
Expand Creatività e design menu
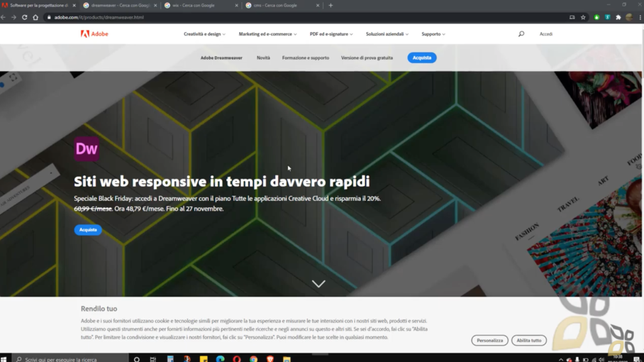coord(204,34)
